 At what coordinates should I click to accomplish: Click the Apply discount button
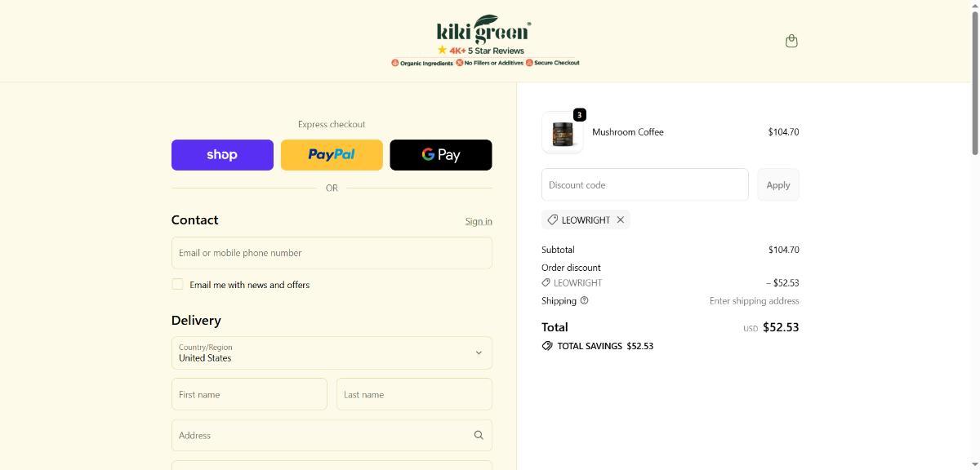point(778,184)
